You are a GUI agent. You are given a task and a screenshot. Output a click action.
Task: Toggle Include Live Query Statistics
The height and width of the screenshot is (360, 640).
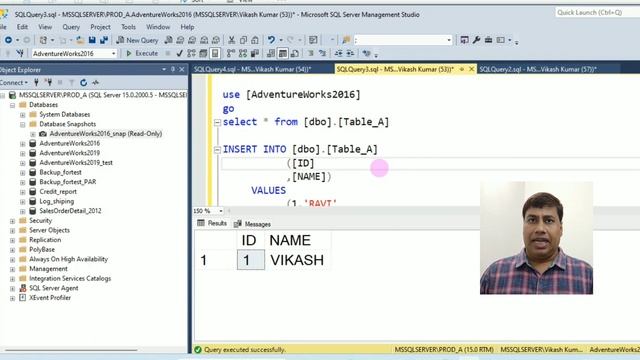[x=243, y=53]
